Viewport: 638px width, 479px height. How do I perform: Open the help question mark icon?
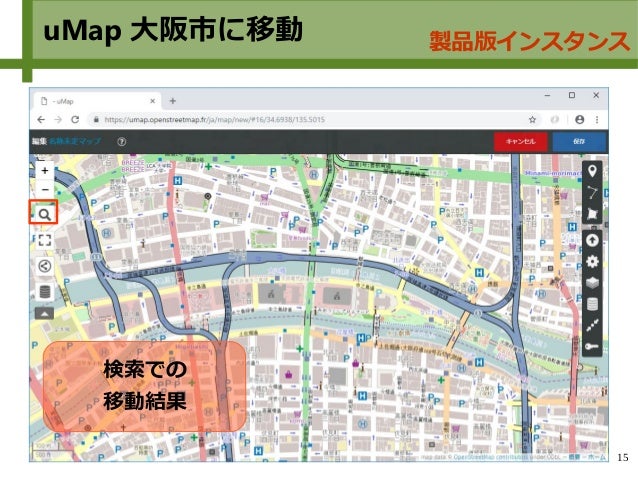[122, 142]
